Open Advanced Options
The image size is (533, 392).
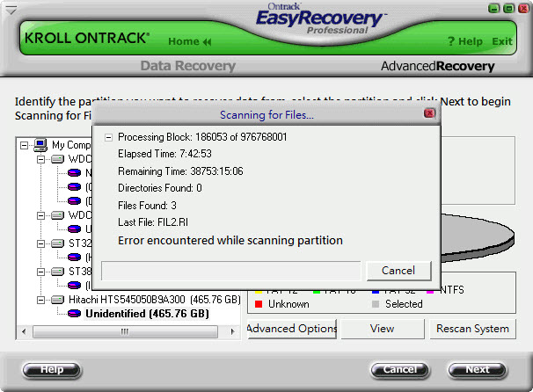(x=292, y=329)
